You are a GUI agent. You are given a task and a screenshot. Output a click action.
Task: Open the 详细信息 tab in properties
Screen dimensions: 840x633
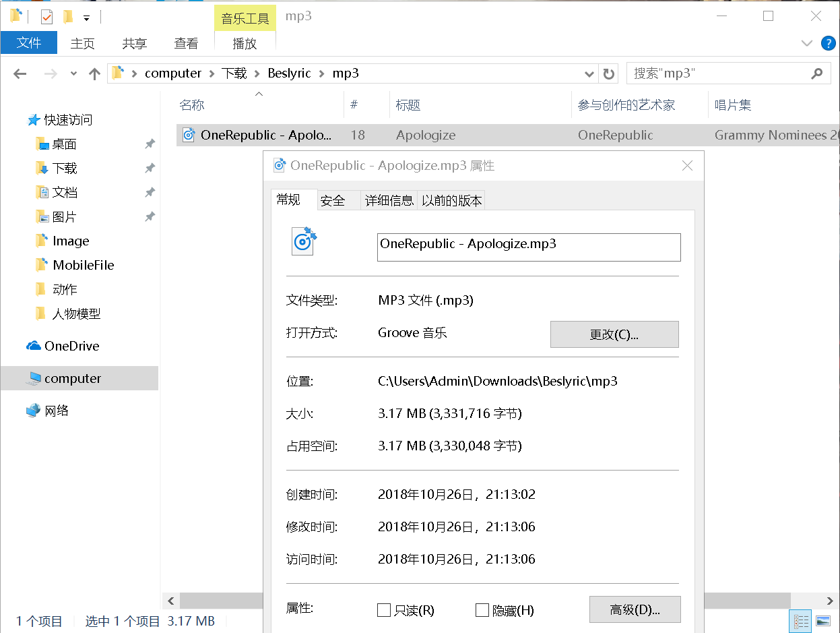pyautogui.click(x=389, y=200)
